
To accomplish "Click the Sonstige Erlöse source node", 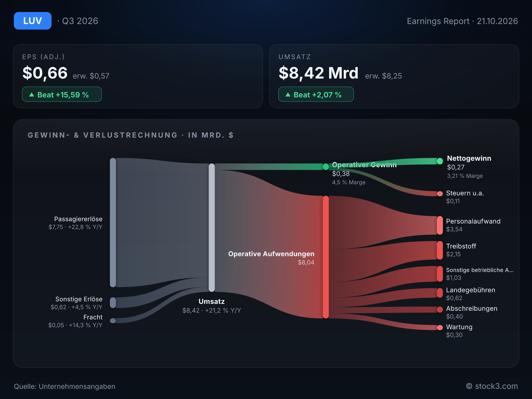I will click(x=113, y=303).
